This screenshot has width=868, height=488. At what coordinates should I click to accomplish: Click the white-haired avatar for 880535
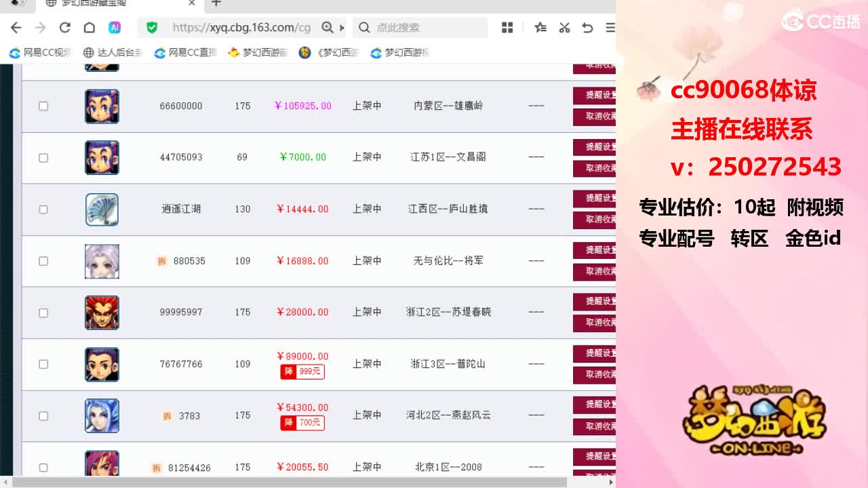[102, 261]
